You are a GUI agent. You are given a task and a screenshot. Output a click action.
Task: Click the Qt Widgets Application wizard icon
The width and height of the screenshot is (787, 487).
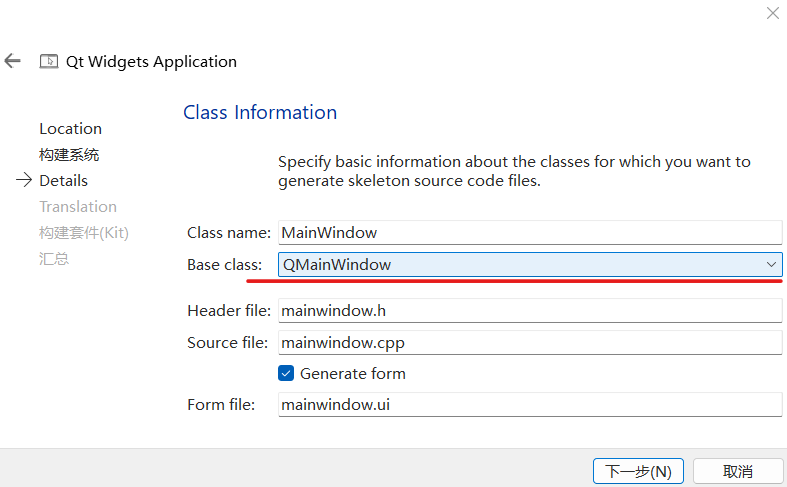pos(49,62)
